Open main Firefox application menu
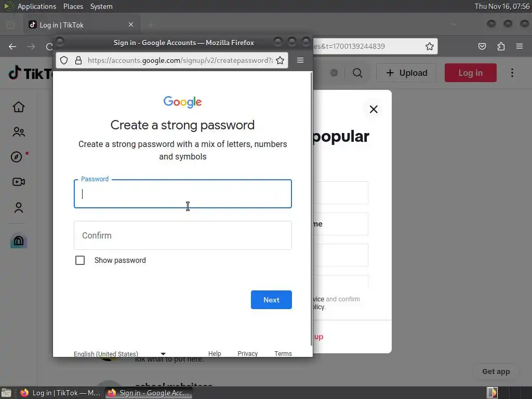This screenshot has height=399, width=532. (520, 46)
